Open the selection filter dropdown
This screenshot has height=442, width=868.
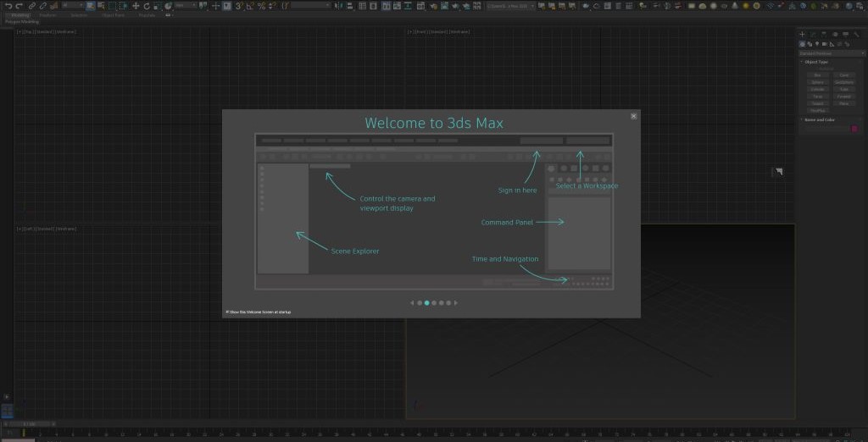click(x=73, y=6)
